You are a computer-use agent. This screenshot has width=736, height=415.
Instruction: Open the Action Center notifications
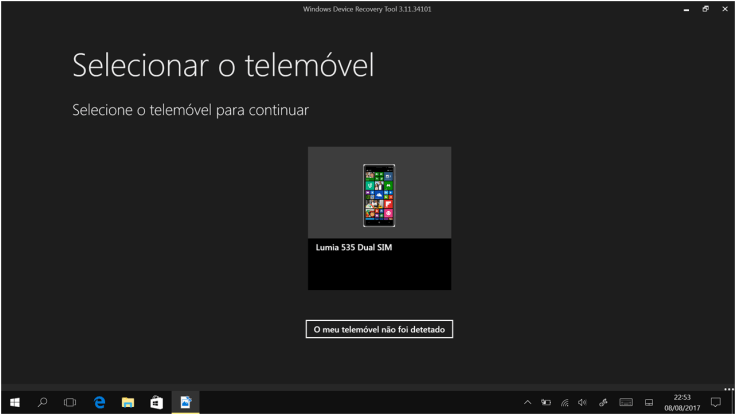click(x=715, y=402)
